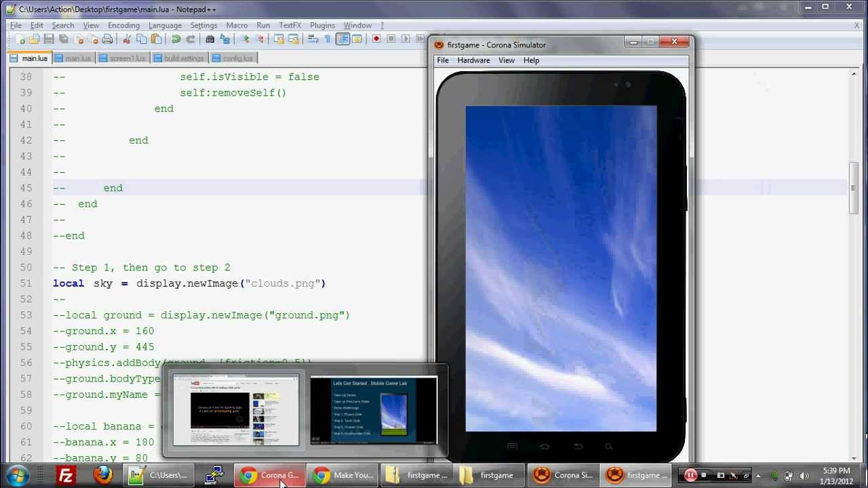Open Help menu in Corona Simulator
This screenshot has height=488, width=868.
531,60
